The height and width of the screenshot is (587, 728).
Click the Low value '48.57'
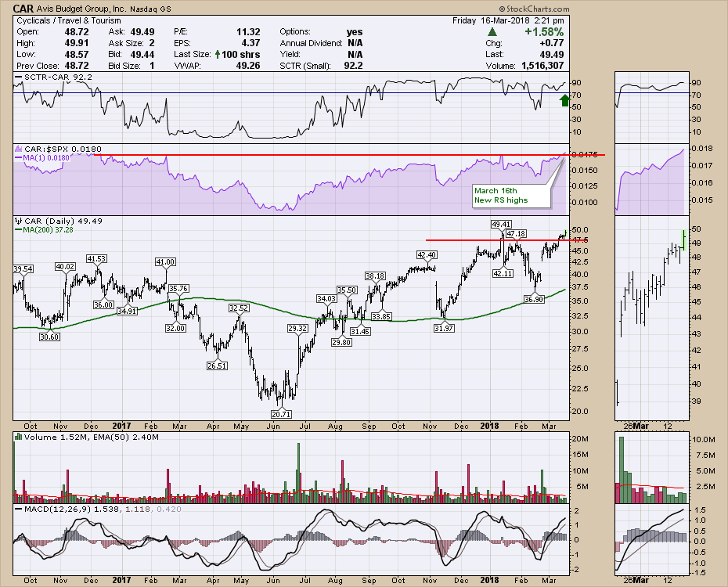[77, 54]
